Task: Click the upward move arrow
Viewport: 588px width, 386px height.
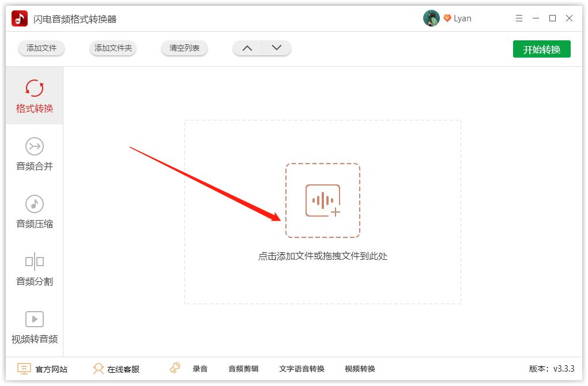Action: pos(247,48)
